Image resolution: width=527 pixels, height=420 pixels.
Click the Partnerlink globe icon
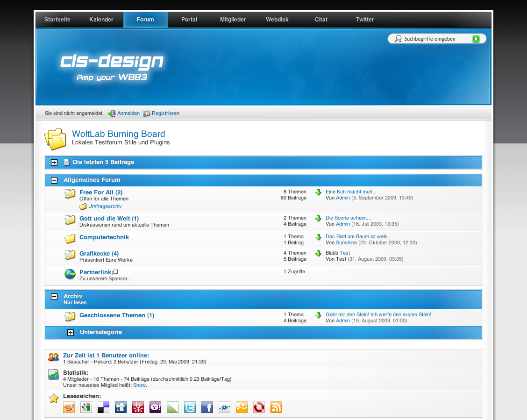tap(70, 274)
